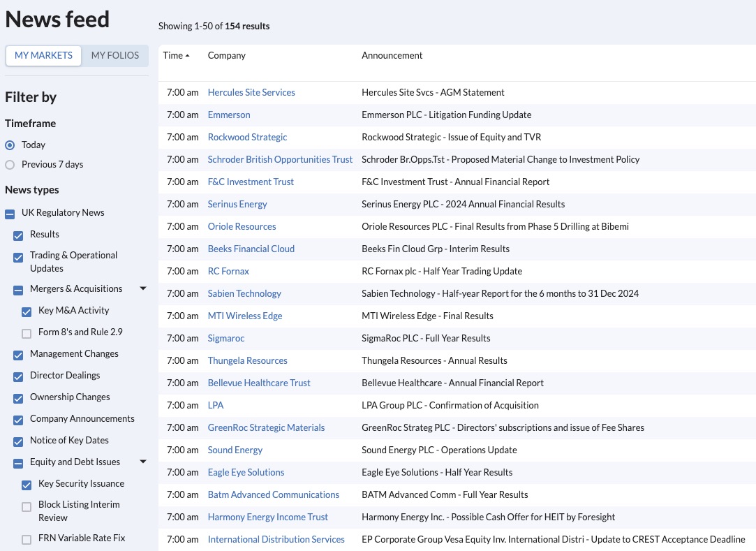This screenshot has width=756, height=551.
Task: Open the Harmony Energy Income Trust link
Action: (267, 517)
